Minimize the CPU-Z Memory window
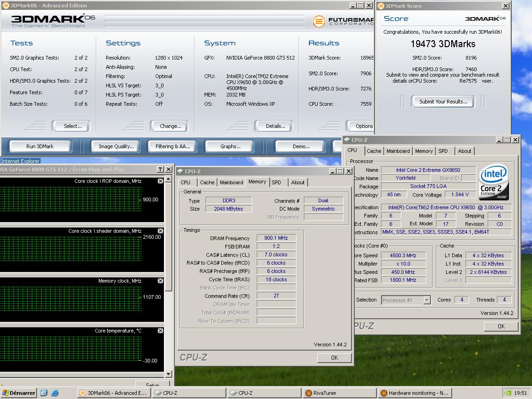The height and width of the screenshot is (399, 532). [332, 171]
